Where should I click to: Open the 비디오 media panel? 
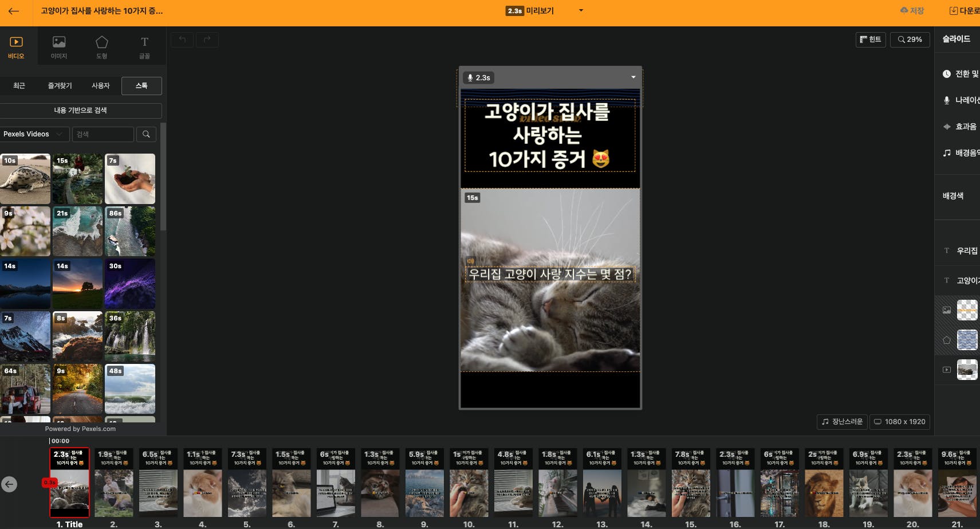pyautogui.click(x=16, y=47)
